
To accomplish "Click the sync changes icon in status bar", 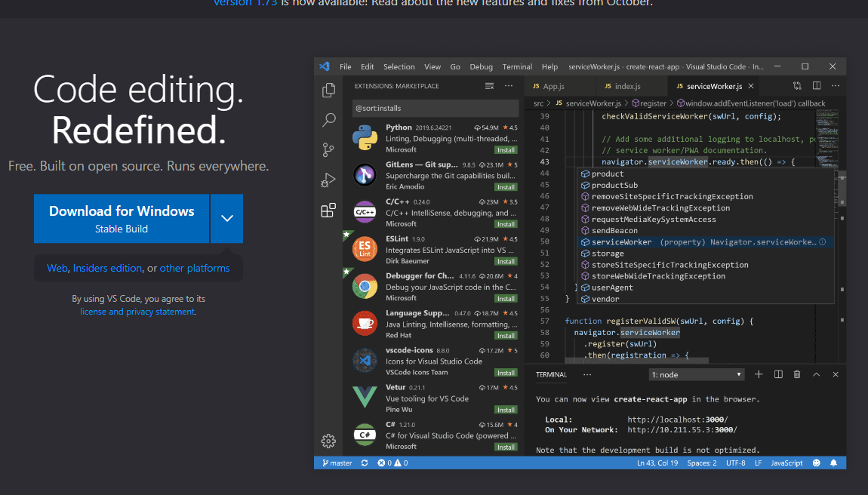I will pos(365,463).
